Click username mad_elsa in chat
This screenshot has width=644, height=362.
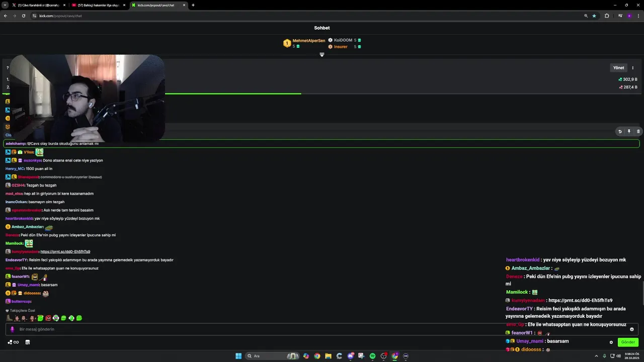(14, 194)
